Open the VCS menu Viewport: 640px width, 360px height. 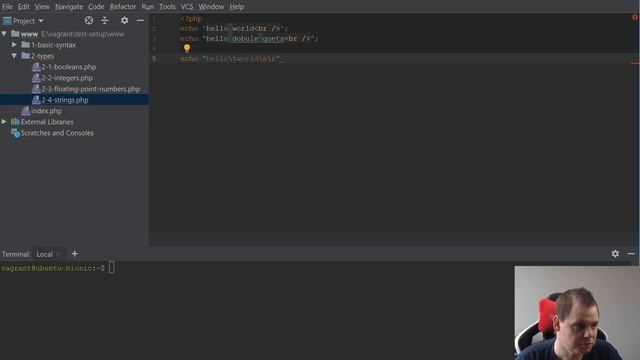pyautogui.click(x=187, y=7)
